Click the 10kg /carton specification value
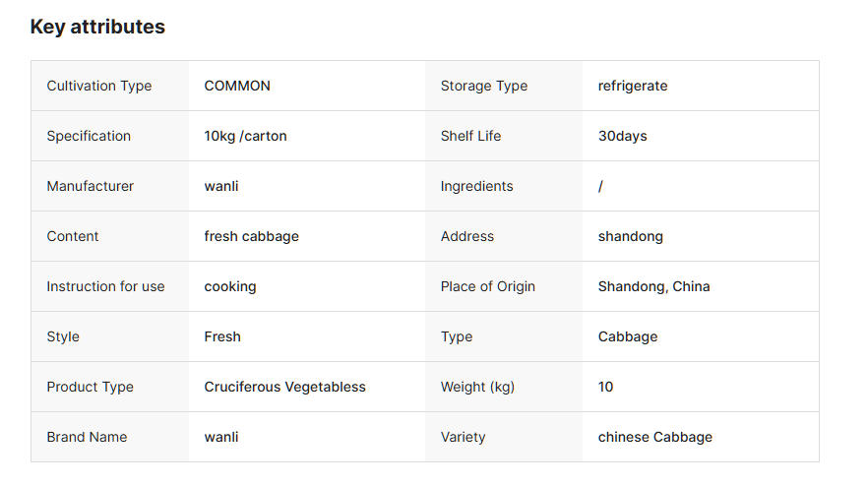Viewport: 868px width, 486px height. click(x=246, y=136)
